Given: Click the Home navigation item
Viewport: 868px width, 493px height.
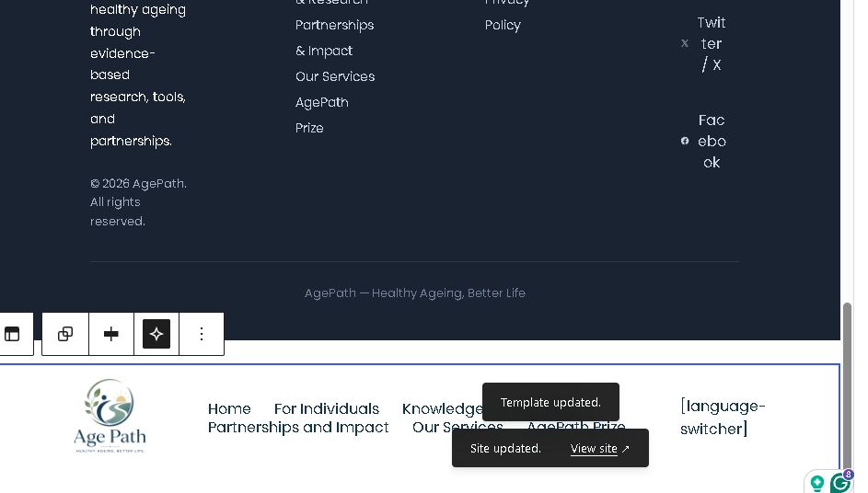Looking at the screenshot, I should (x=229, y=409).
